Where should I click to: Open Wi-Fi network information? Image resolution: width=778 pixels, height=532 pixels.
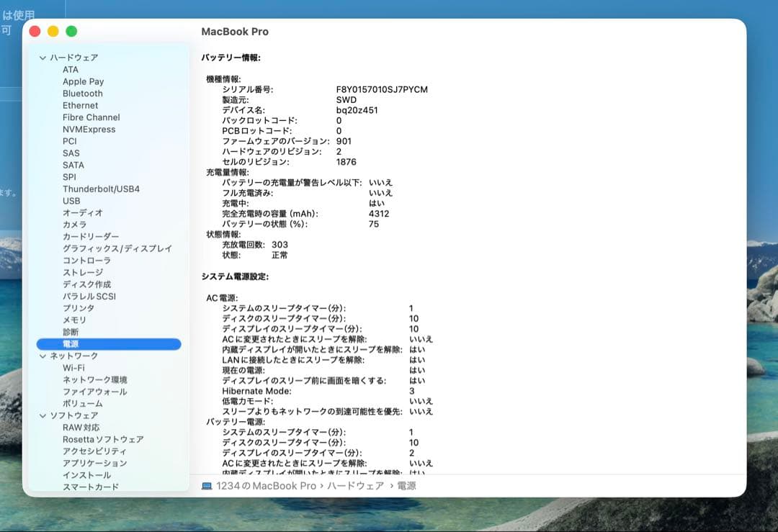[73, 368]
